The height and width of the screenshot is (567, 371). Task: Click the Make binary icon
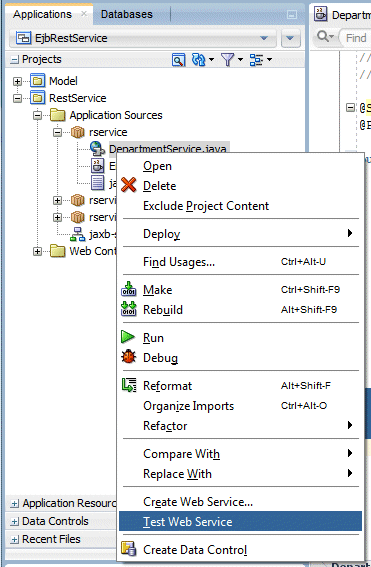(129, 289)
